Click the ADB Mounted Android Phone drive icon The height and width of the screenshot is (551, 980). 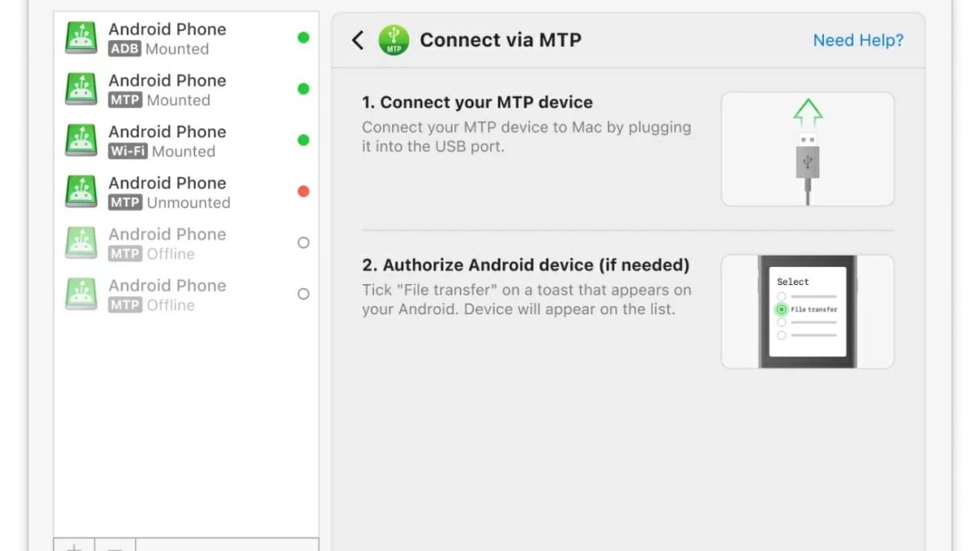click(x=82, y=38)
